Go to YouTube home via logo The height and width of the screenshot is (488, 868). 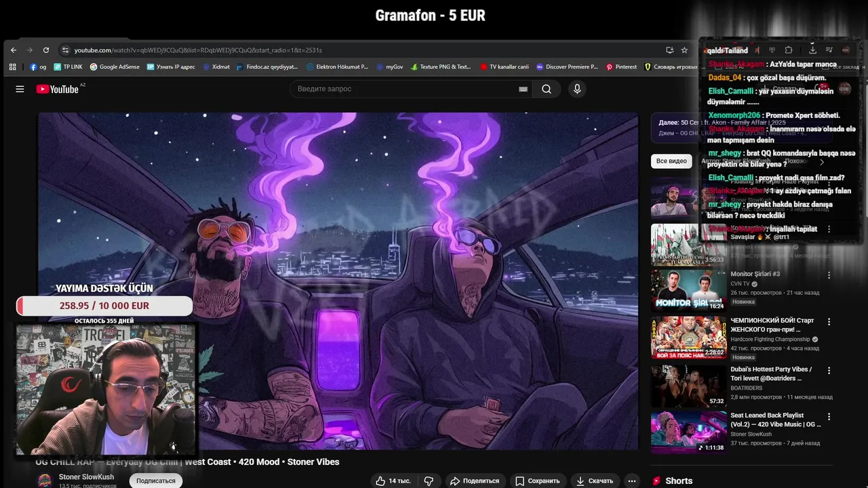(x=58, y=89)
